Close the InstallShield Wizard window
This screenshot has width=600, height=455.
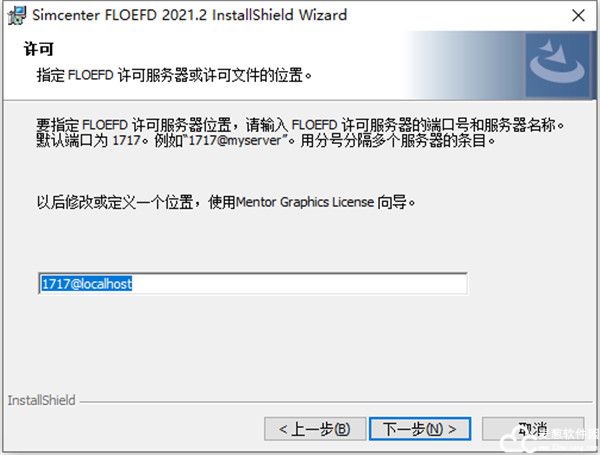[x=578, y=16]
